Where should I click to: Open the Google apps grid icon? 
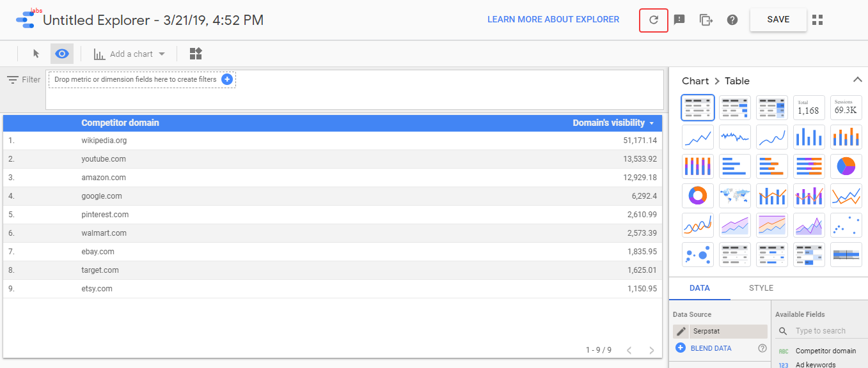coord(817,20)
